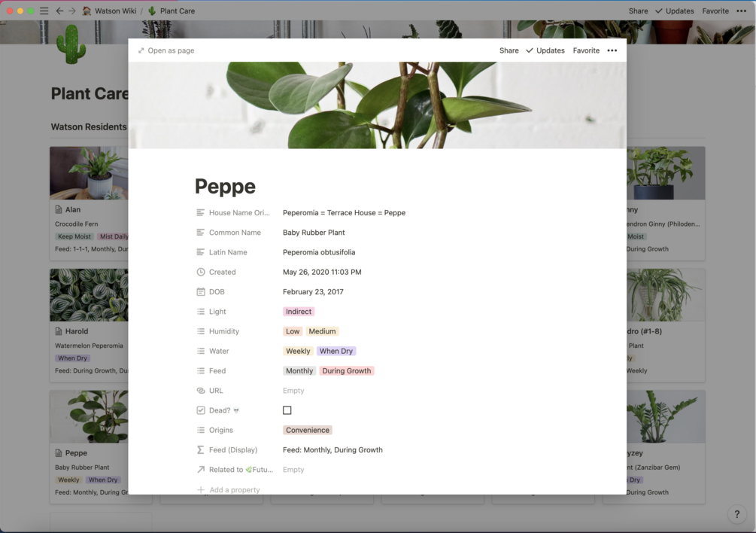Click the Light multi-select icon
This screenshot has width=756, height=533.
(201, 312)
